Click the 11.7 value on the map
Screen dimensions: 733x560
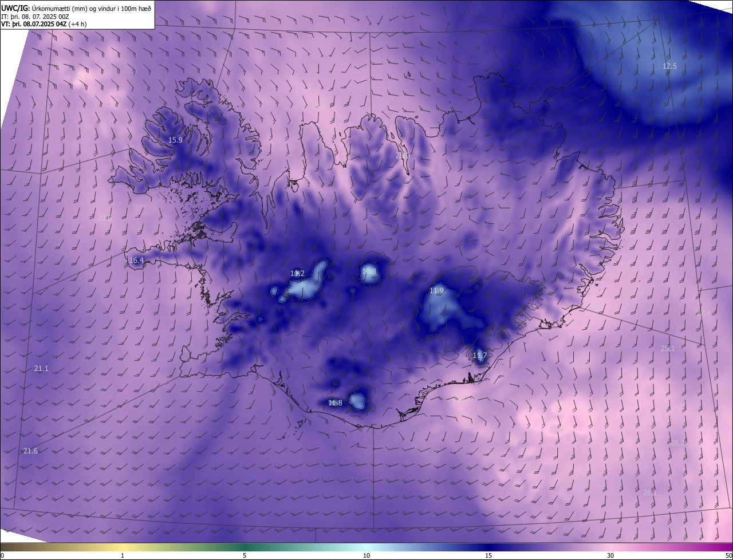479,356
